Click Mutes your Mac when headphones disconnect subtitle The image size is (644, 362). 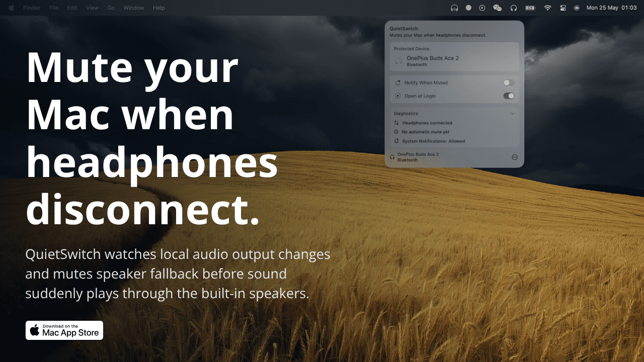pos(438,36)
